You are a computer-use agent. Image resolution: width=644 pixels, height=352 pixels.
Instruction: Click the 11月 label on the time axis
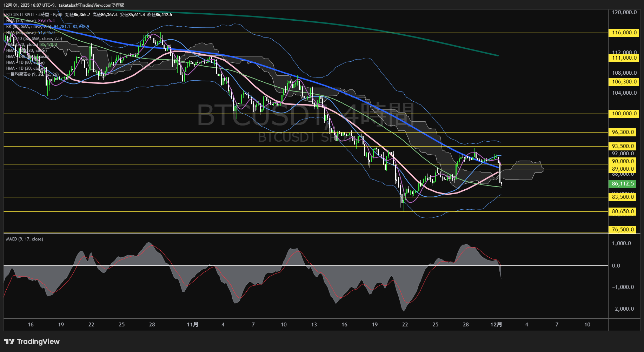point(192,325)
